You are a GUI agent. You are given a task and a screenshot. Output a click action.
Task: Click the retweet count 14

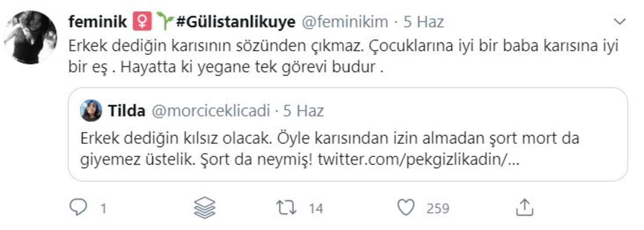click(316, 208)
